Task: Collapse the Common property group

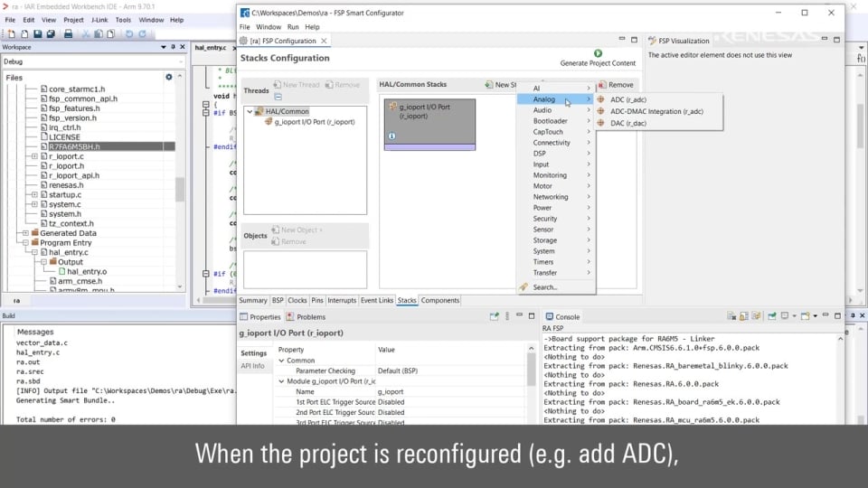Action: pyautogui.click(x=281, y=360)
